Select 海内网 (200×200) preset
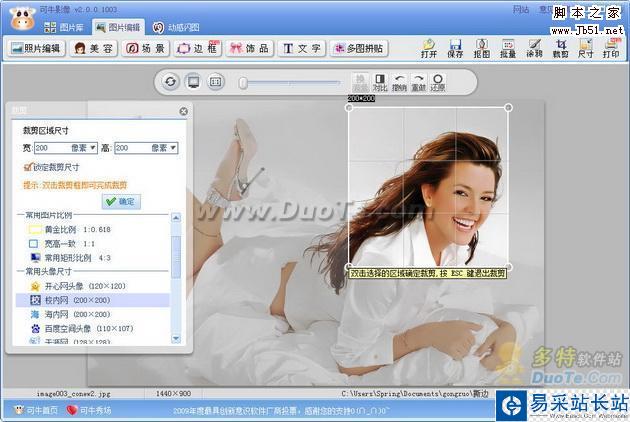This screenshot has width=630, height=422. point(71,314)
